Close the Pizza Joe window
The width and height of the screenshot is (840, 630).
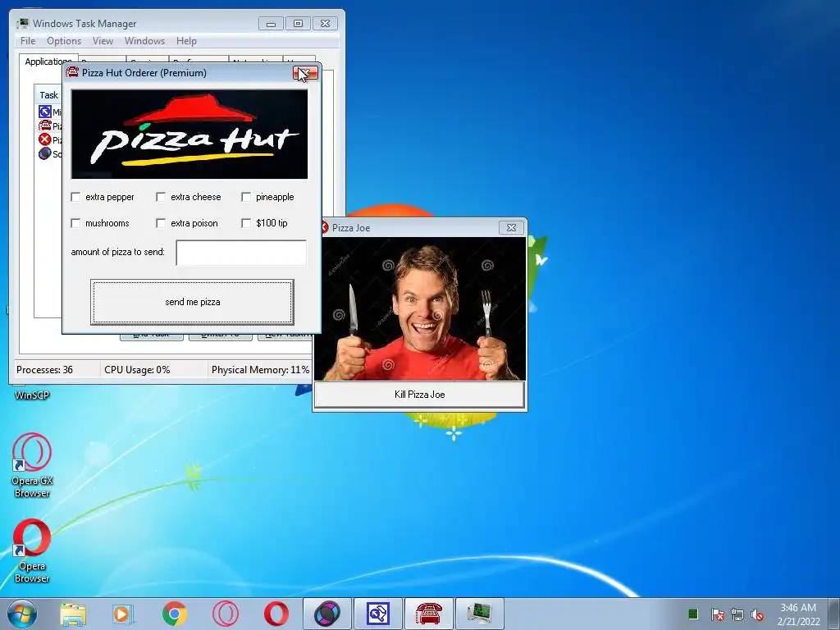pos(511,228)
